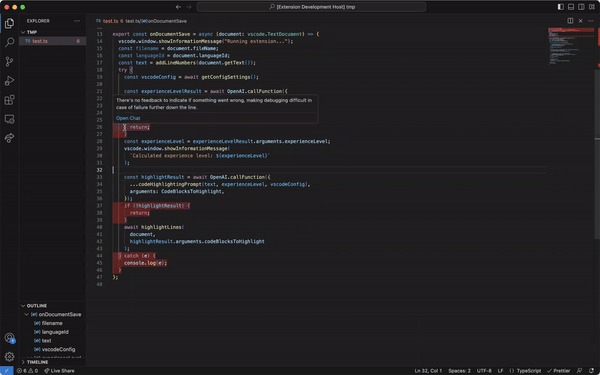Click 'await highlightLines(' on line 40
This screenshot has height=375, width=600.
(x=154, y=227)
